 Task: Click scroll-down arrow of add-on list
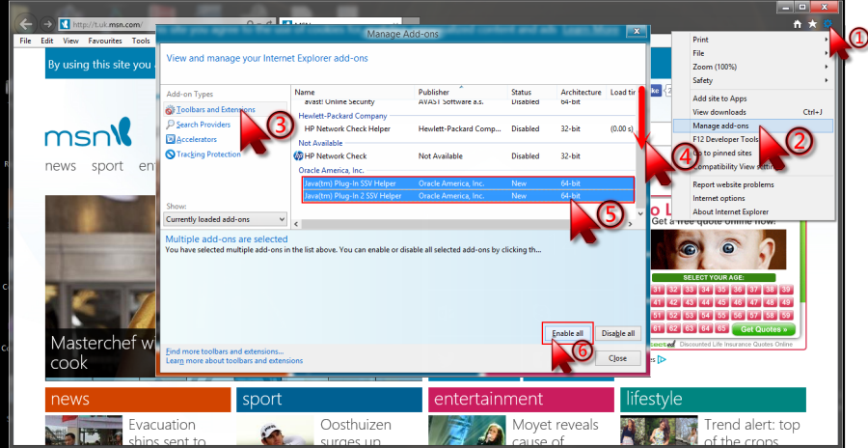pos(640,213)
